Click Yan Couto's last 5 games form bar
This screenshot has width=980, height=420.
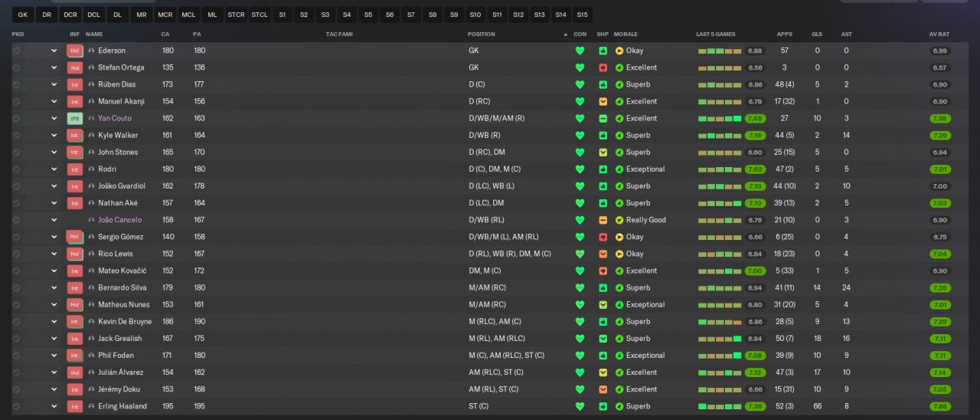click(720, 118)
